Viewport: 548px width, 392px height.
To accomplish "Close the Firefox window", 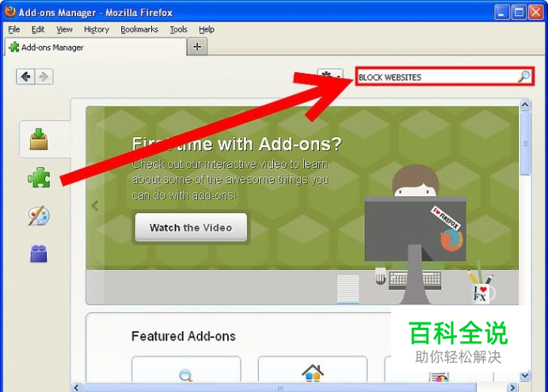I will (x=536, y=12).
